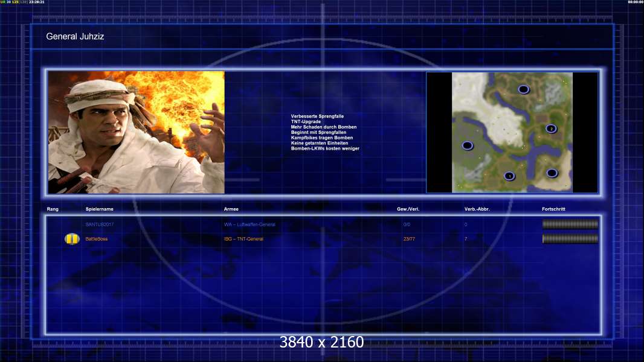
Task: Click 'Bomben-LKWs kosten weniger' line
Action: pyautogui.click(x=325, y=148)
